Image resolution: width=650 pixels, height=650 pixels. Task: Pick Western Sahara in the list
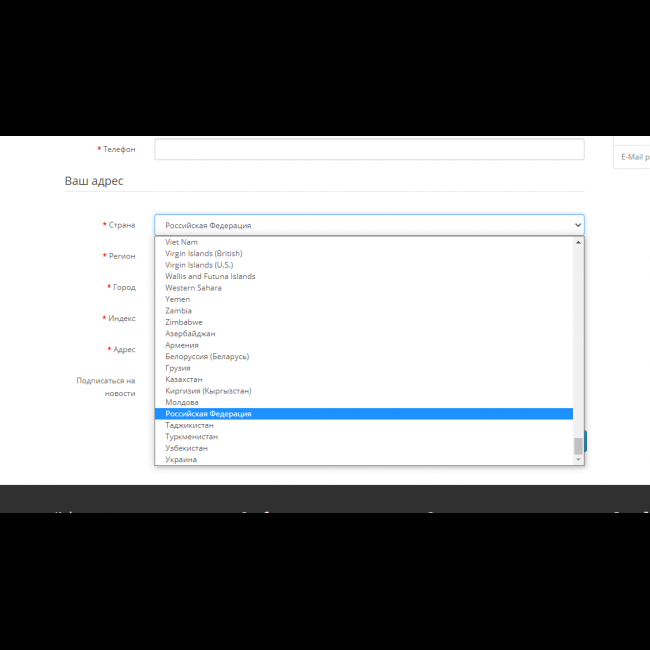click(x=194, y=288)
